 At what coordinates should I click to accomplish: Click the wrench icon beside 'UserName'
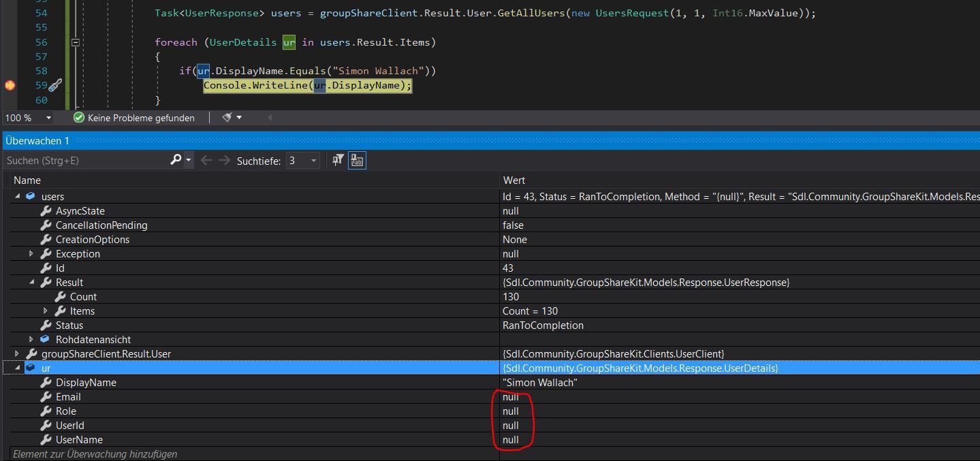click(x=46, y=440)
